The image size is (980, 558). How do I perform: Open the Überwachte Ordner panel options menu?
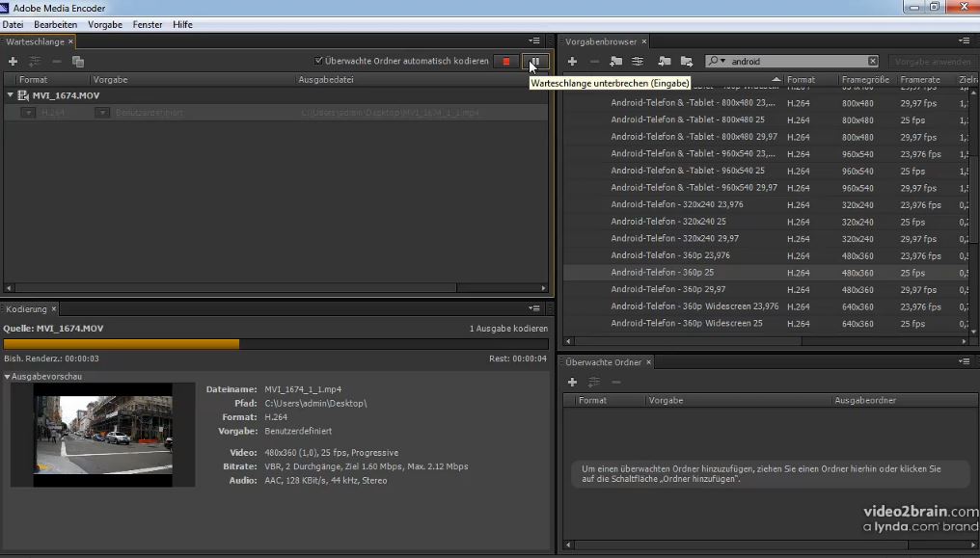tap(964, 361)
